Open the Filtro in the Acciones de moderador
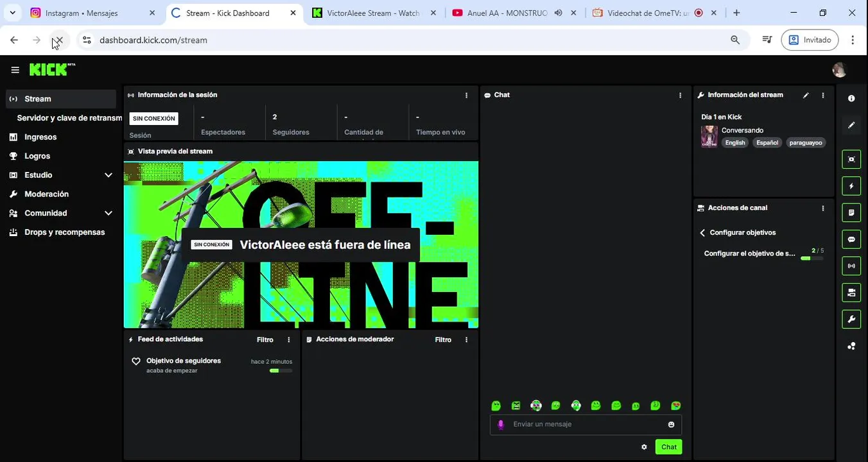Image resolution: width=868 pixels, height=462 pixels. (x=443, y=339)
